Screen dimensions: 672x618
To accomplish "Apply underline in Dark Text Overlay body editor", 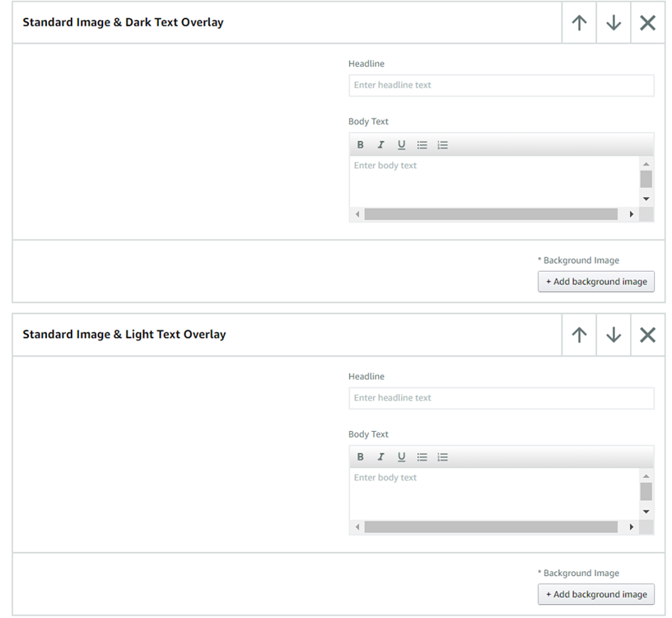I will point(401,144).
